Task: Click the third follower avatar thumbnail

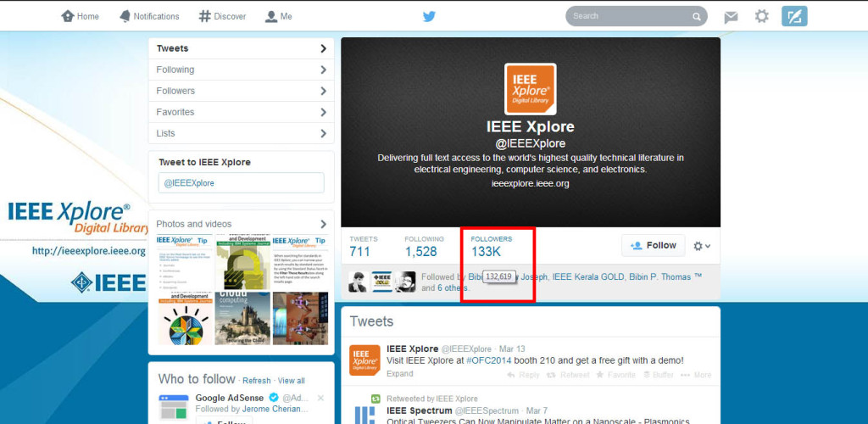Action: coord(405,282)
